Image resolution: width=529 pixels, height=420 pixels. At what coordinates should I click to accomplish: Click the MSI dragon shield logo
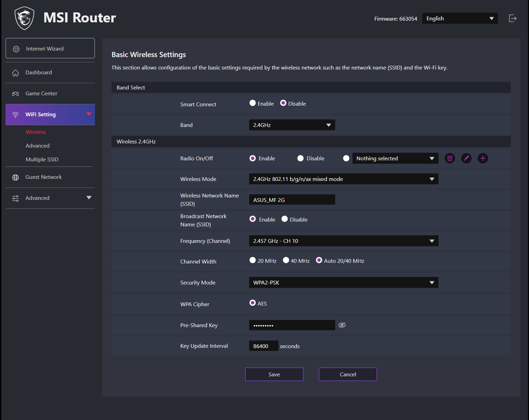(24, 18)
